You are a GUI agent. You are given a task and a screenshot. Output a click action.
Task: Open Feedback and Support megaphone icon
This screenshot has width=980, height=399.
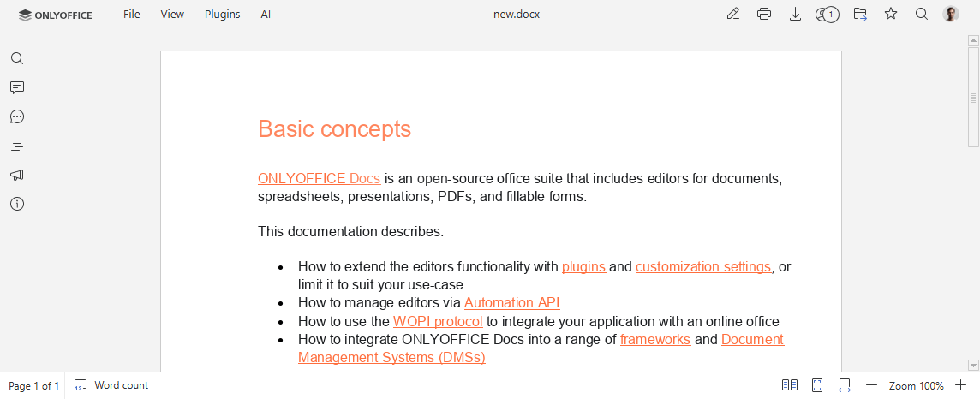(x=17, y=175)
